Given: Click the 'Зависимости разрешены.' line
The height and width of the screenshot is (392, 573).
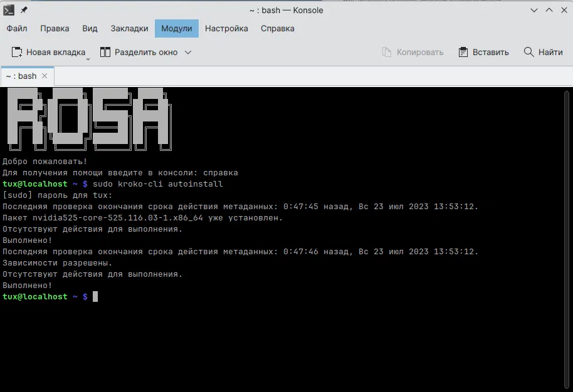Looking at the screenshot, I should [58, 263].
